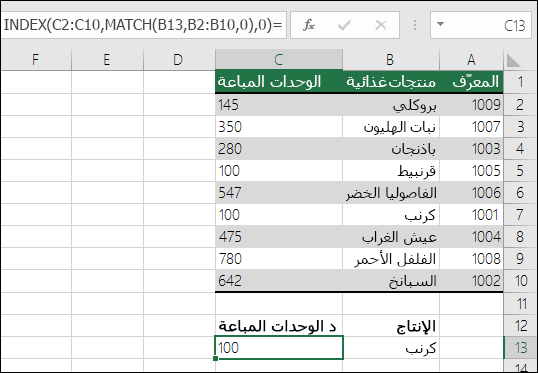
Task: Click header cell منتجات غذائية
Action: tap(391, 82)
